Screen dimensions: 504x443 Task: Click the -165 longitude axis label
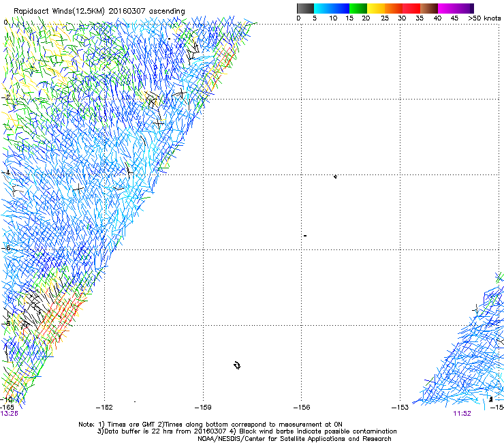tap(7, 408)
